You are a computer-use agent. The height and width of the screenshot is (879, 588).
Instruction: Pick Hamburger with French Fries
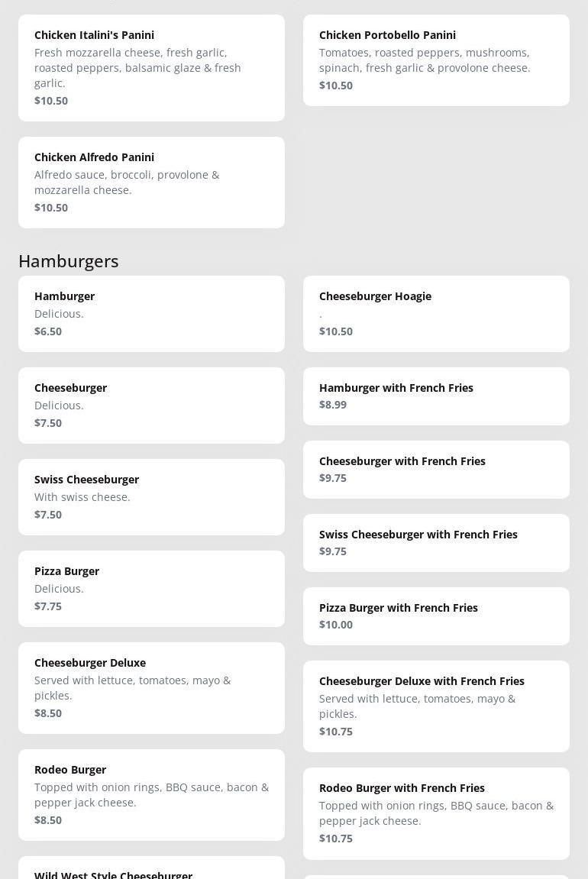coord(436,396)
